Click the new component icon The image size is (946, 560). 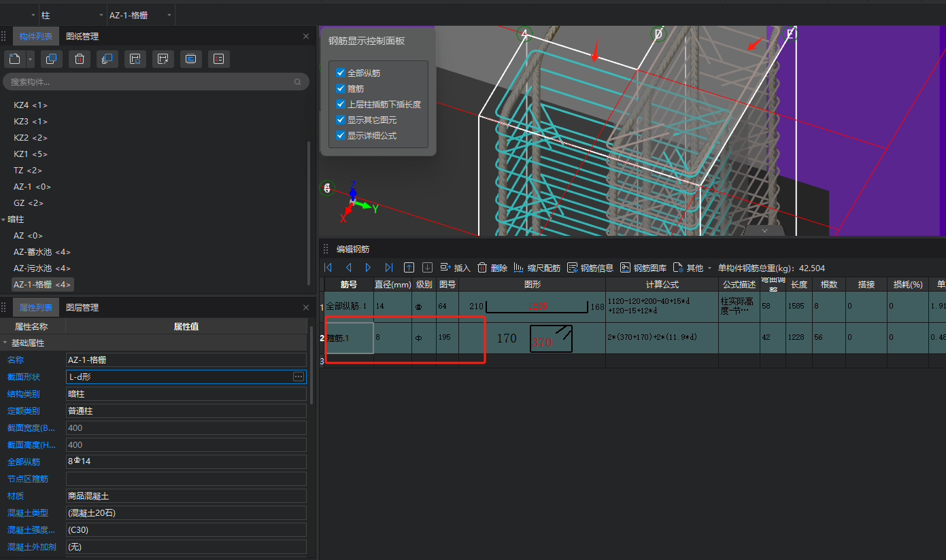[x=15, y=59]
